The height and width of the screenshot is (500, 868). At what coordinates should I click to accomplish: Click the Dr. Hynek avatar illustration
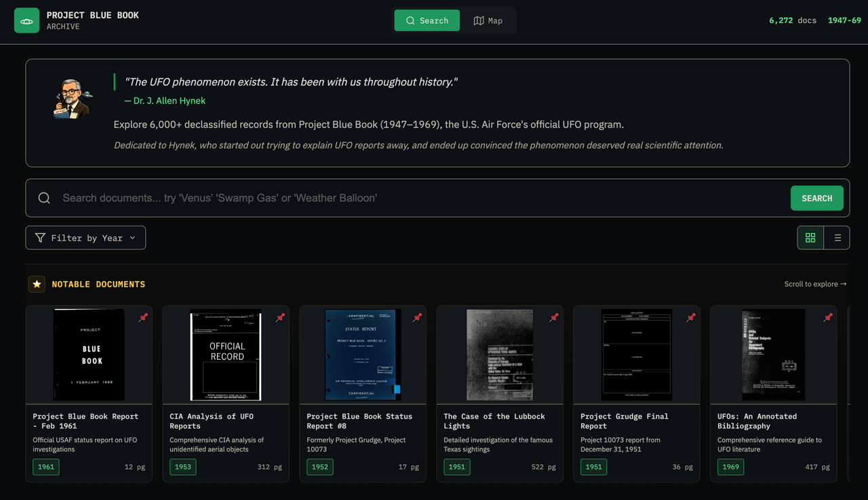click(71, 99)
